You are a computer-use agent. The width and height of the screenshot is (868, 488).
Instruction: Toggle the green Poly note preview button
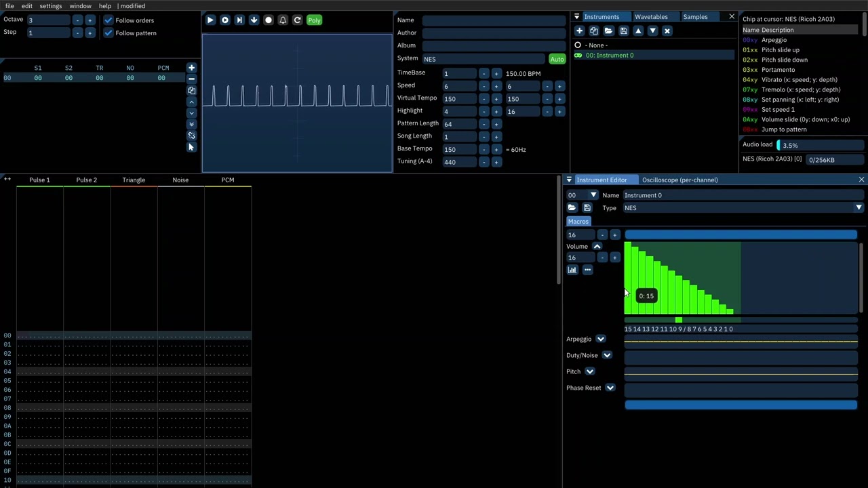tap(314, 20)
